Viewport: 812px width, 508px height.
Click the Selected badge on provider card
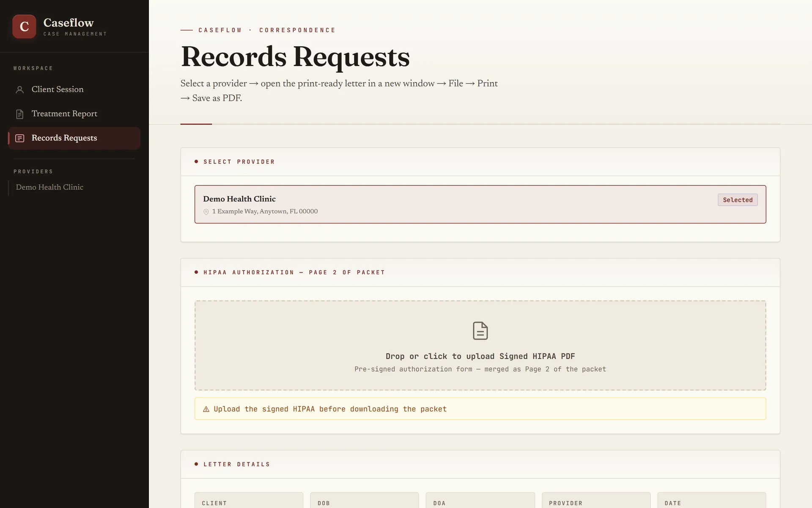click(x=737, y=200)
